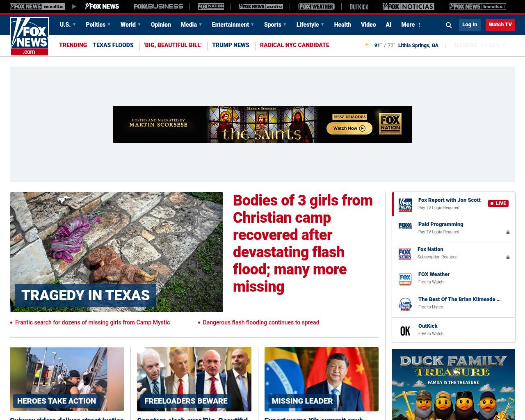Click the Fox News .com logo

click(x=30, y=36)
